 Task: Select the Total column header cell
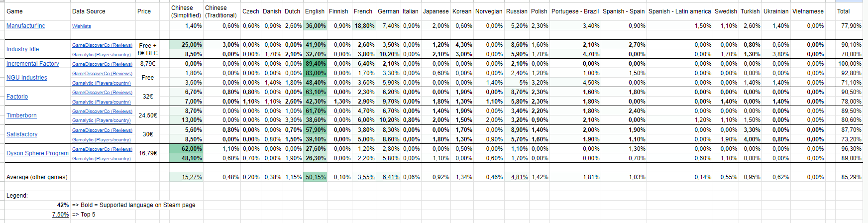(850, 11)
